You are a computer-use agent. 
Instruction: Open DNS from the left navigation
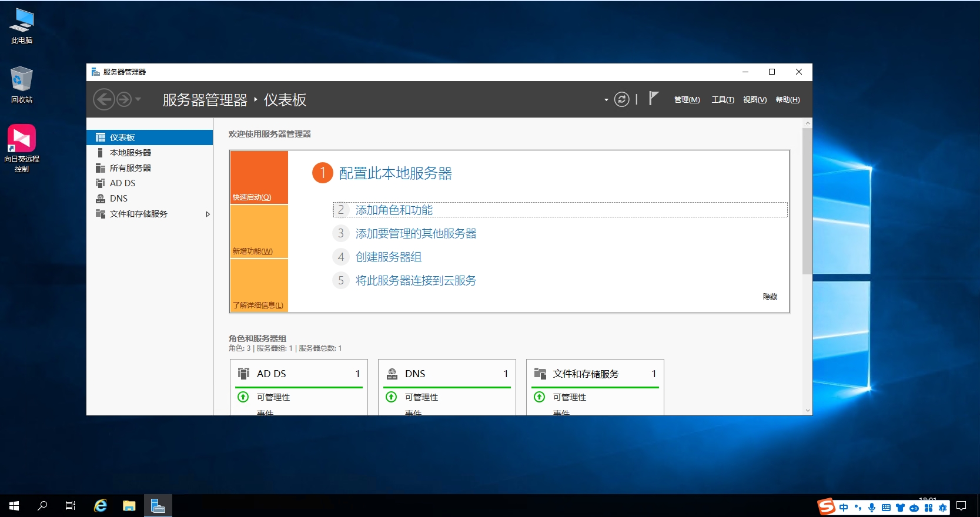point(118,199)
